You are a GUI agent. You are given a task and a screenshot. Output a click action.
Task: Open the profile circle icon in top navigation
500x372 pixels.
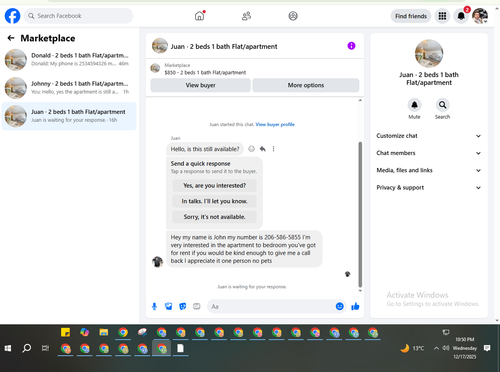click(293, 16)
